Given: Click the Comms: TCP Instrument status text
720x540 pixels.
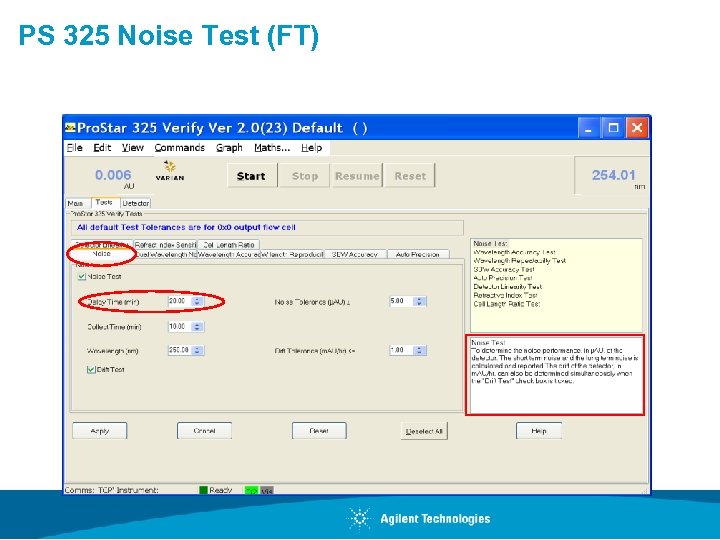Looking at the screenshot, I should pyautogui.click(x=112, y=490).
